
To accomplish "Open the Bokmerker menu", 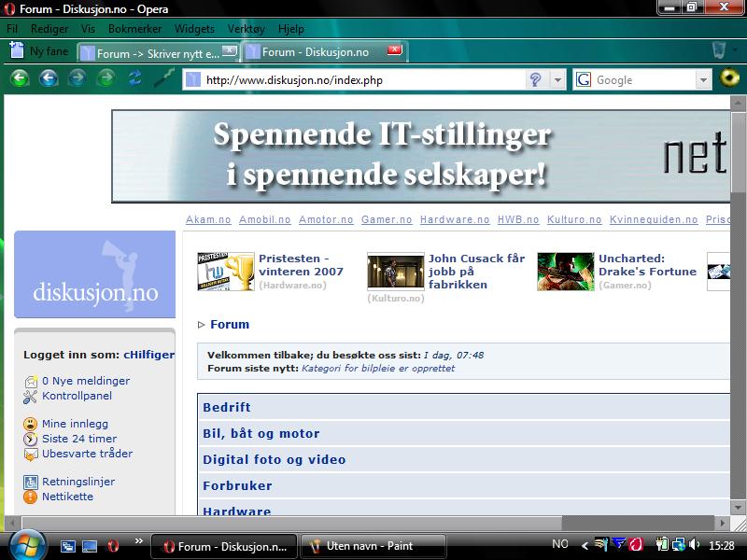I will coord(134,29).
